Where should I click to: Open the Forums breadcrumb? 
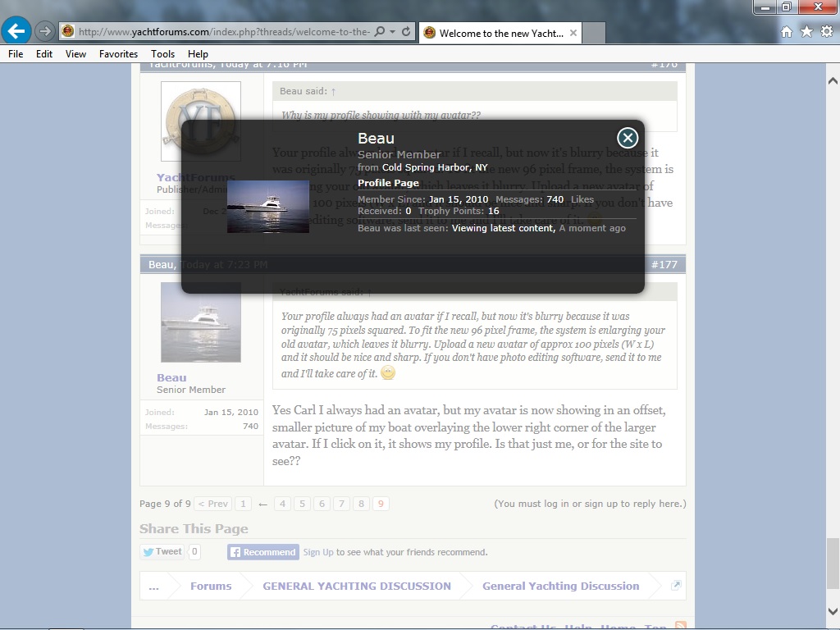(211, 586)
